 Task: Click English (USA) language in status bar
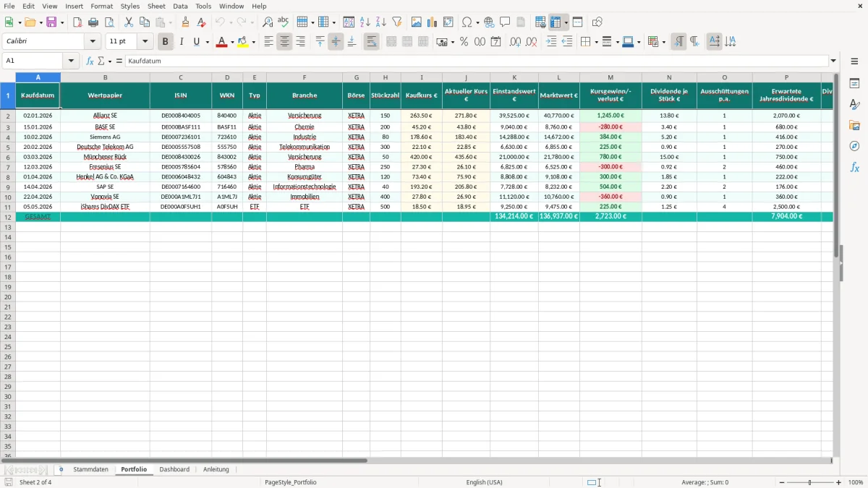tap(484, 482)
